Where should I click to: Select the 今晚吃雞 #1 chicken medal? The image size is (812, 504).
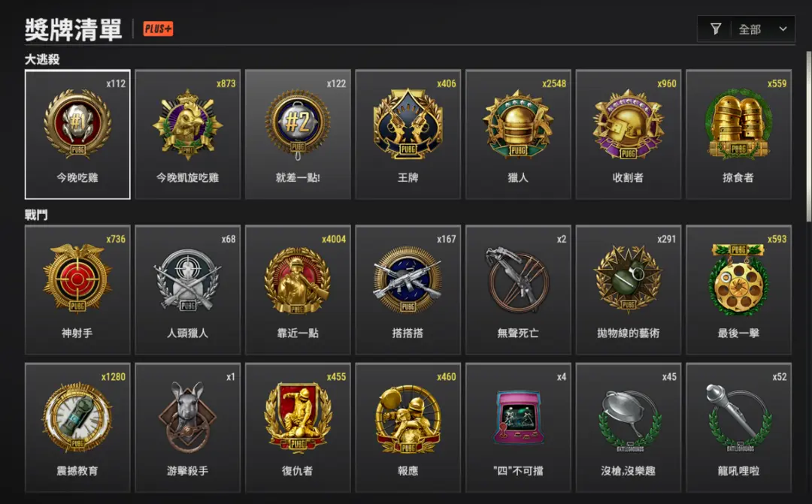point(77,134)
